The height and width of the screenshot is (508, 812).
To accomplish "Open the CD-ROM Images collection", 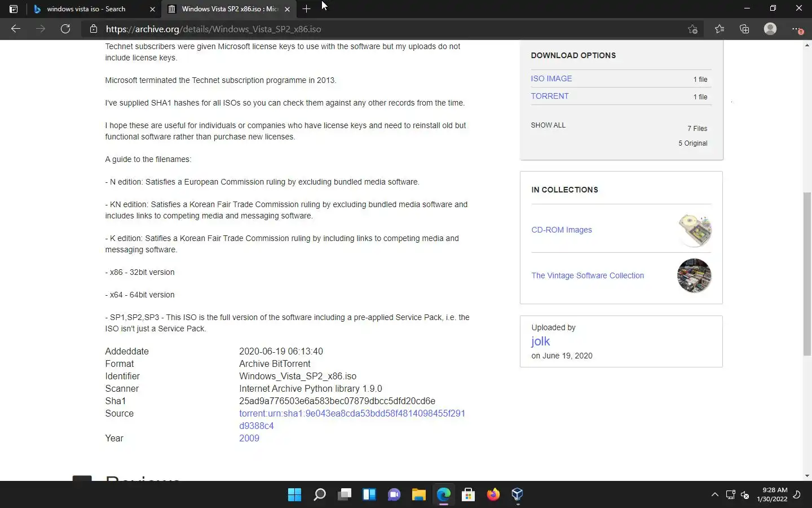I will point(562,230).
